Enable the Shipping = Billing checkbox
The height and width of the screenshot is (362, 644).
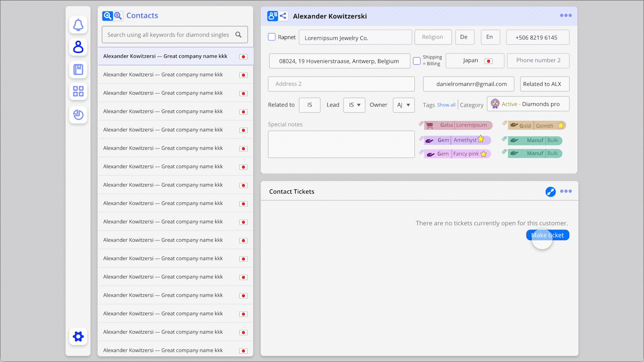click(417, 61)
